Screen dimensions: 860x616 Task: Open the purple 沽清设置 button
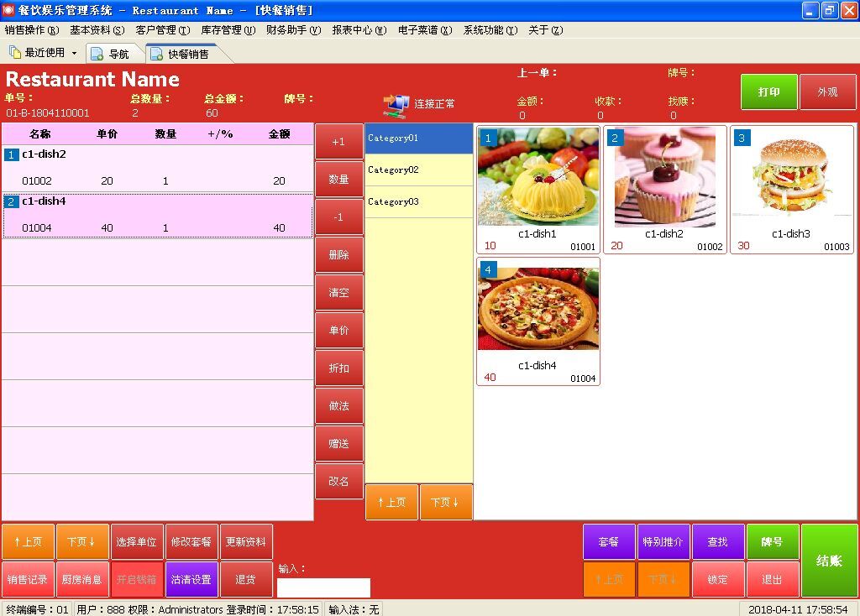[191, 580]
